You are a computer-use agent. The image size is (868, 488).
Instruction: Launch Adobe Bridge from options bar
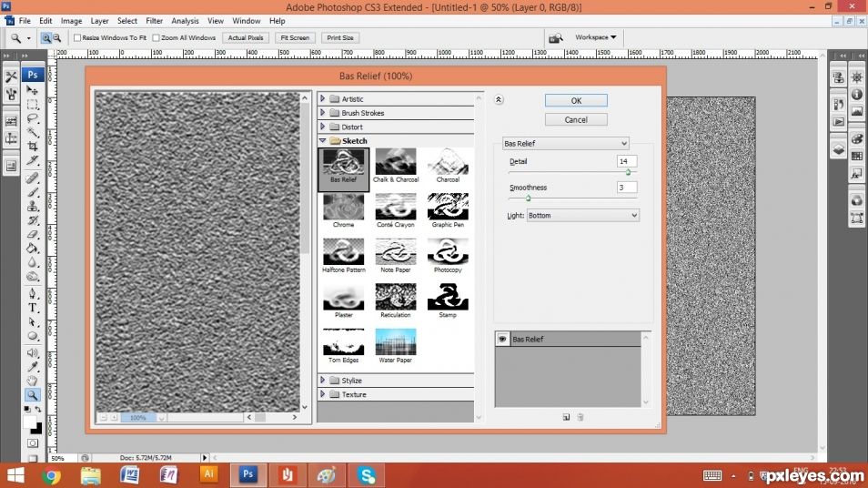pyautogui.click(x=555, y=37)
